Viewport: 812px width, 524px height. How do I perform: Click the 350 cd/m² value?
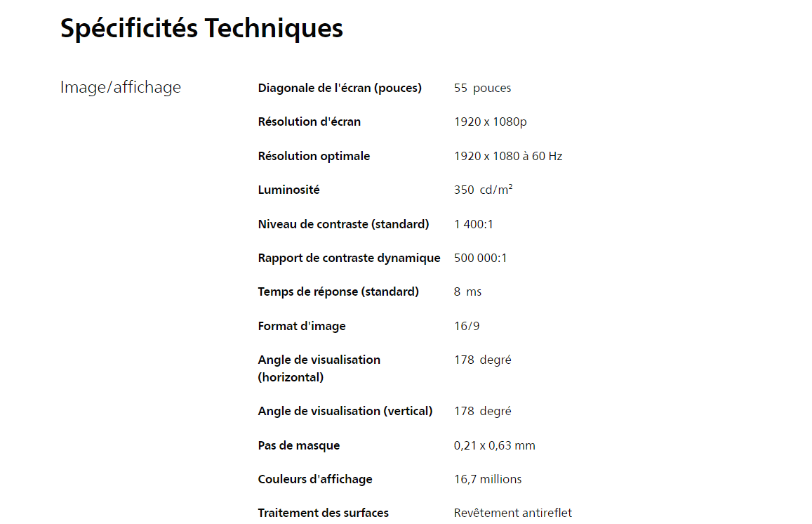[x=483, y=190]
